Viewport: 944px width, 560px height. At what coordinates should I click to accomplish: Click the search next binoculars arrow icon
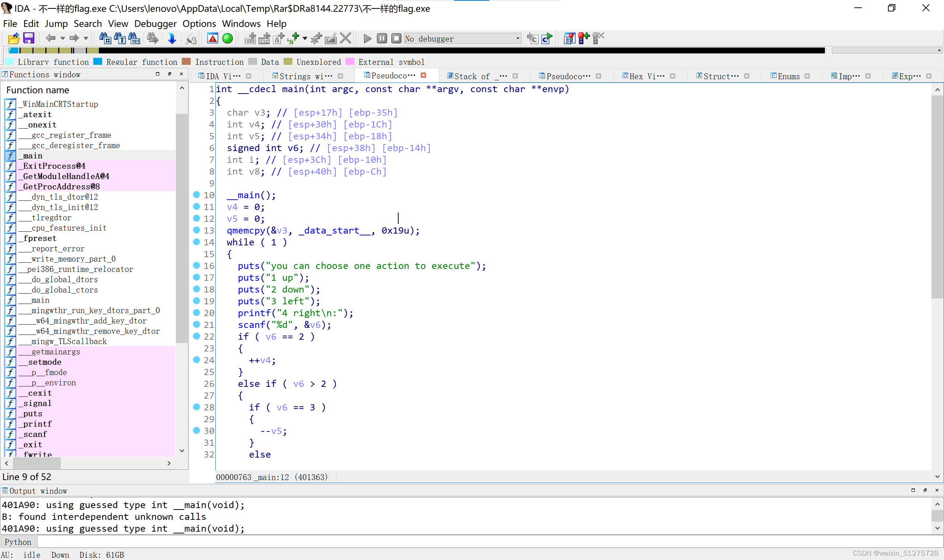pyautogui.click(x=153, y=38)
